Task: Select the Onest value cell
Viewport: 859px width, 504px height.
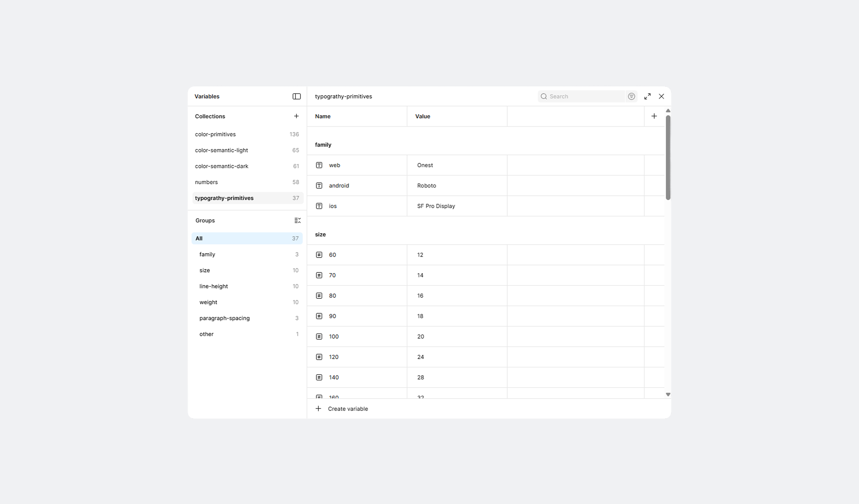Action: tap(457, 165)
